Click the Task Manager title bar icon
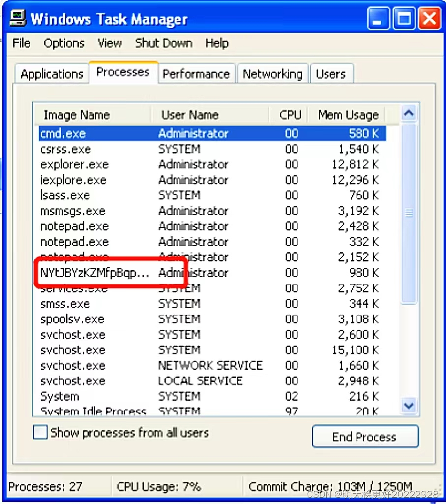 (17, 18)
